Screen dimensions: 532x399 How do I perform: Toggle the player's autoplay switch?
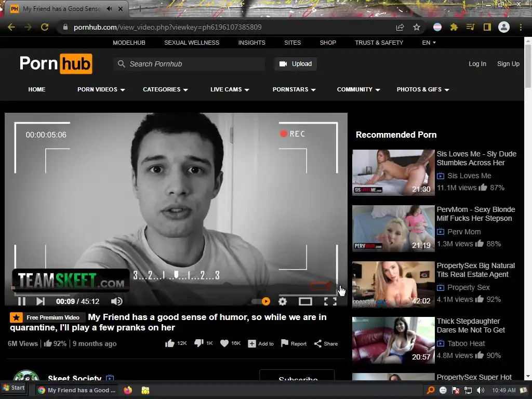[x=261, y=301]
